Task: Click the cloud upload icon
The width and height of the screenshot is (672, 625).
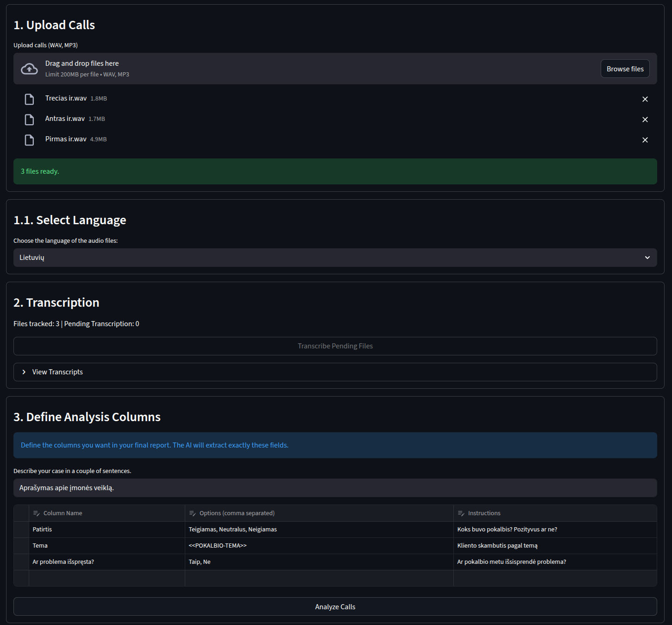Action: point(29,69)
